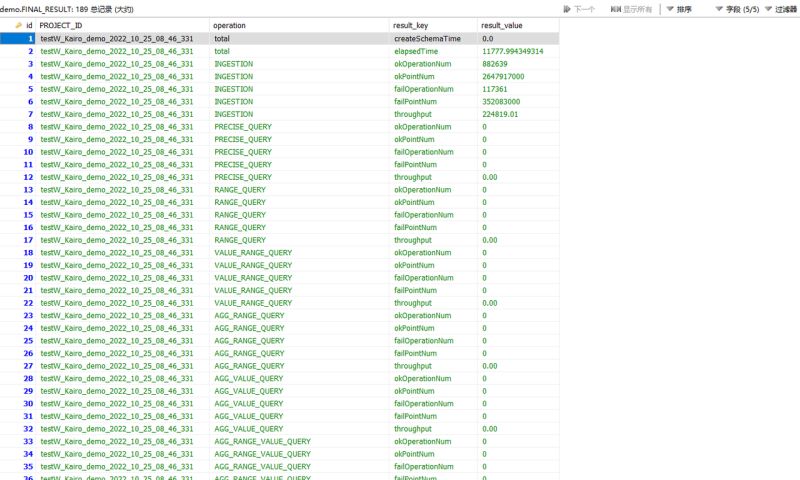Click the primary key icon beside id header

19,26
